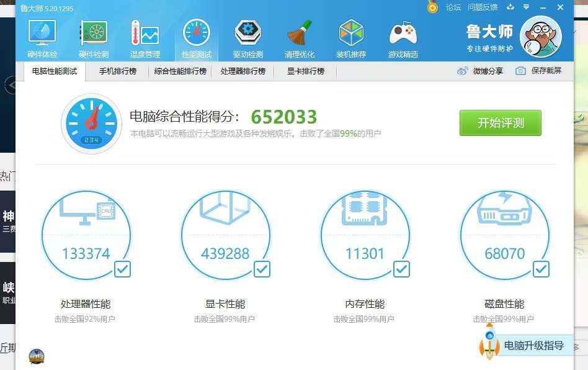The image size is (588, 370).
Task: Click the 磁盘性能 label
Action: point(504,304)
